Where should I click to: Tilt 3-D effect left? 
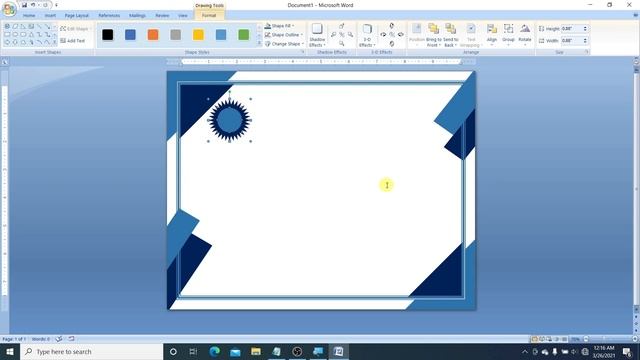click(383, 35)
